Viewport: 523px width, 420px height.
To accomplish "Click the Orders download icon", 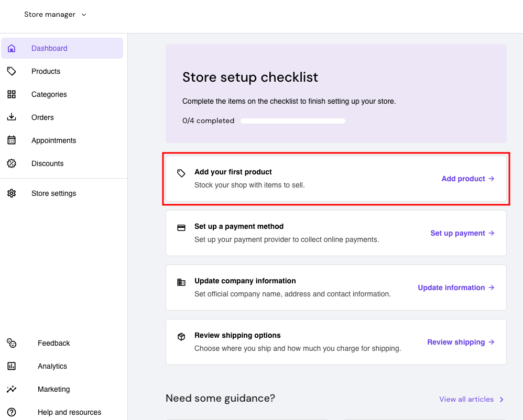I will (x=12, y=117).
